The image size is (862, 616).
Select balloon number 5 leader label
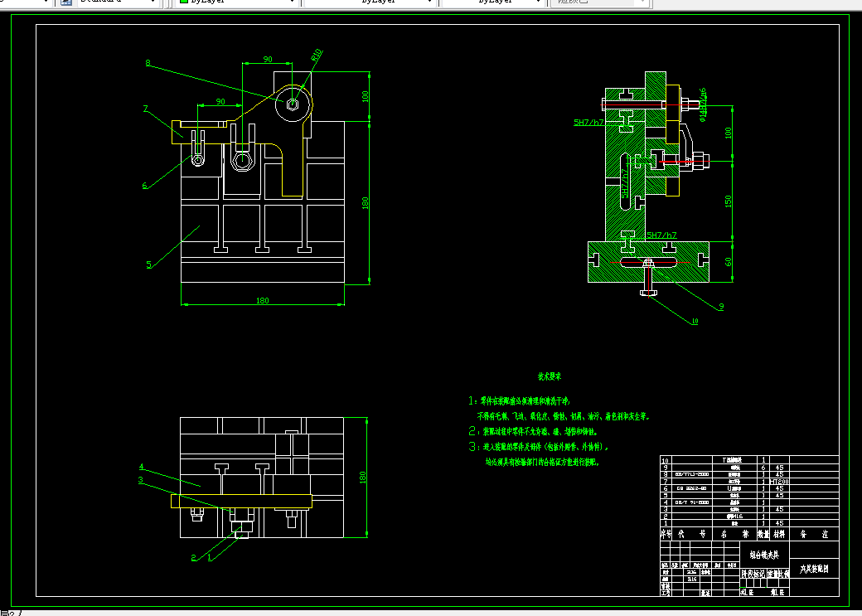[x=148, y=264]
